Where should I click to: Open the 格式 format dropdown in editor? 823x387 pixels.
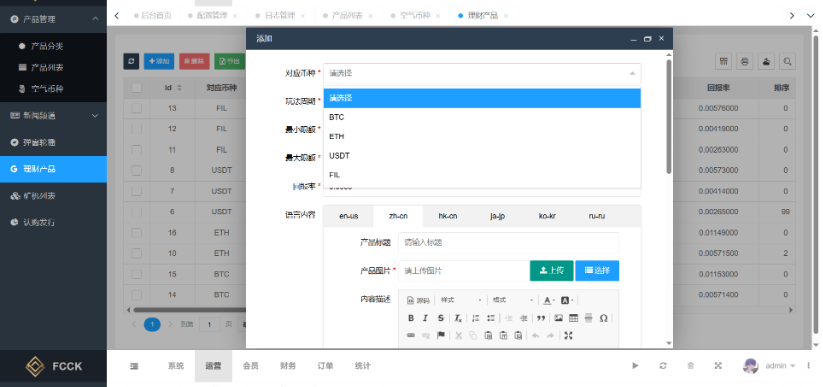click(512, 300)
